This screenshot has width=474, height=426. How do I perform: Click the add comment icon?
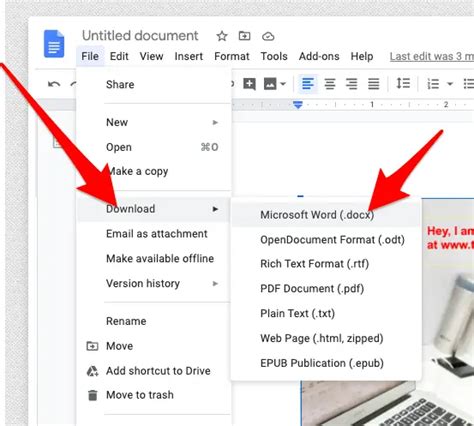pyautogui.click(x=249, y=84)
